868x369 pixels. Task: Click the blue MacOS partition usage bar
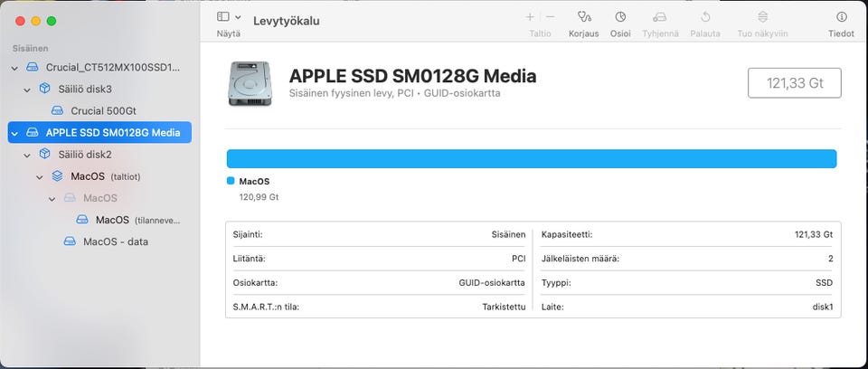click(x=532, y=158)
